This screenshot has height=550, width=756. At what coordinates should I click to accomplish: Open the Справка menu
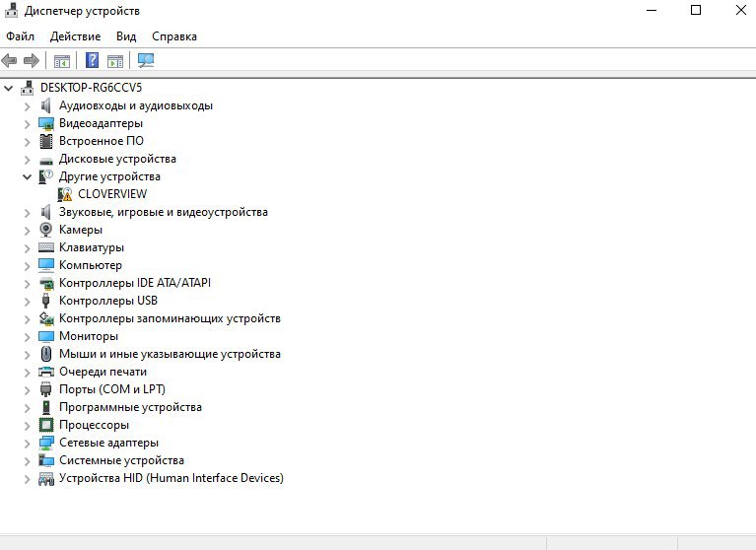[x=174, y=36]
